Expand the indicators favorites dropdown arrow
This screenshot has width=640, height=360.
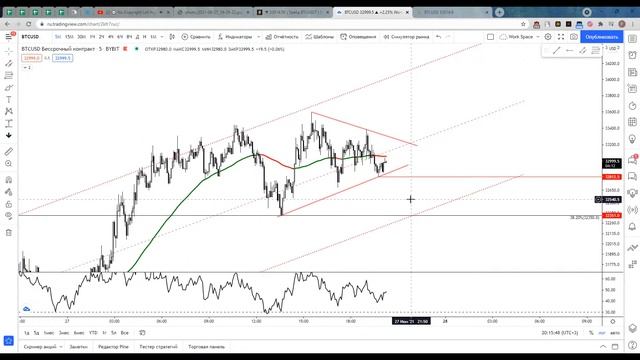pos(258,37)
